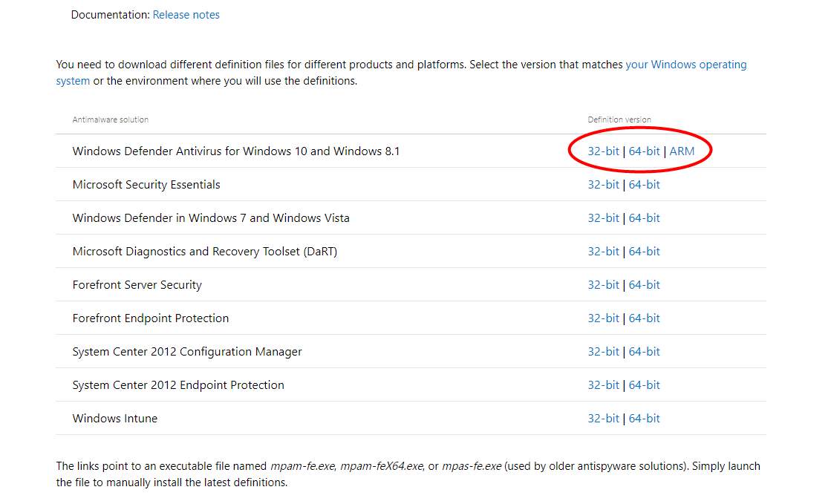Image resolution: width=831 pixels, height=504 pixels.
Task: Get 32-bit System Center Configuration Manager definitions
Action: pyautogui.click(x=603, y=352)
